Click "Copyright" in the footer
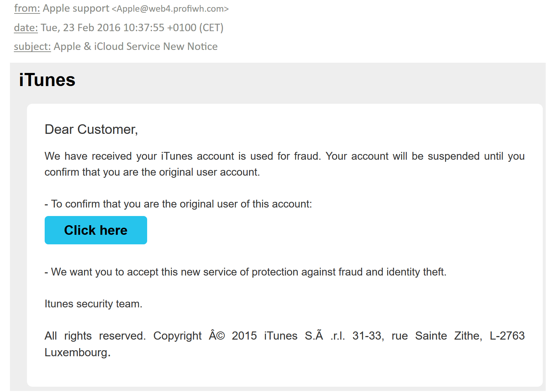The width and height of the screenshot is (546, 392). pyautogui.click(x=177, y=336)
